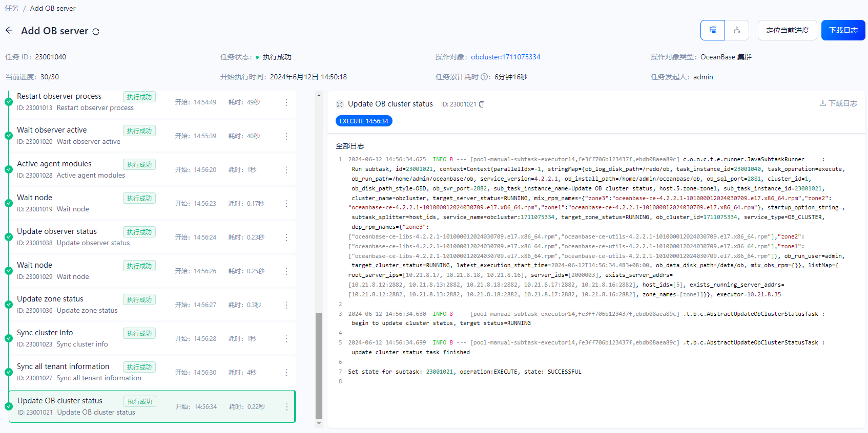Viewport: 868px width, 433px height.
Task: Click the blue 下载日志 button
Action: [843, 30]
